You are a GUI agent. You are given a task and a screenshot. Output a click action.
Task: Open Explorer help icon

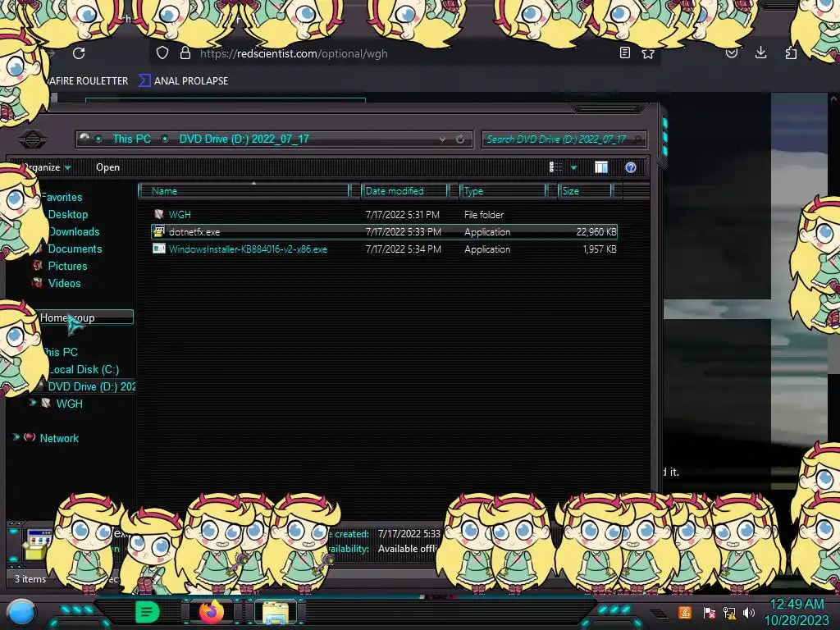[x=631, y=167]
